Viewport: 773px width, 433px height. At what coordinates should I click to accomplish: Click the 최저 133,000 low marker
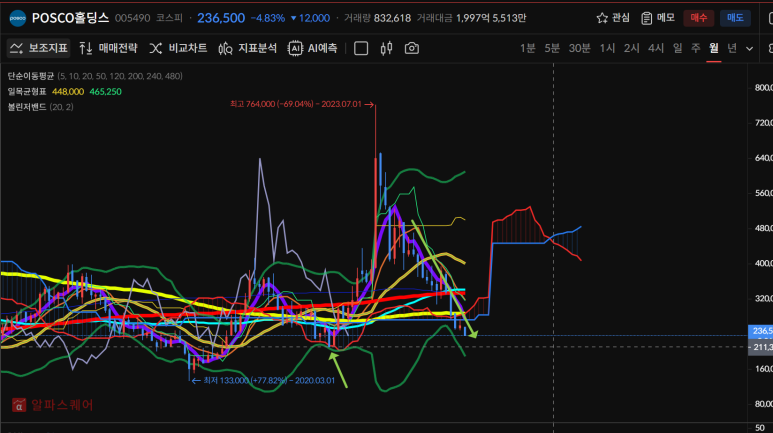click(x=263, y=381)
